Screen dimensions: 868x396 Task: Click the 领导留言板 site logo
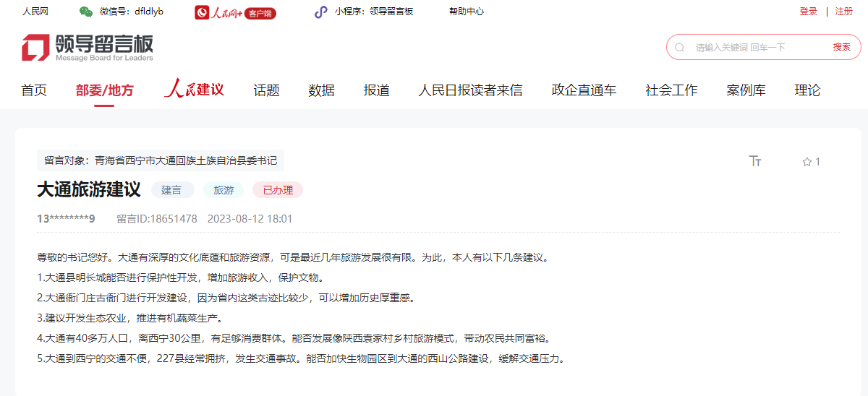pyautogui.click(x=88, y=47)
